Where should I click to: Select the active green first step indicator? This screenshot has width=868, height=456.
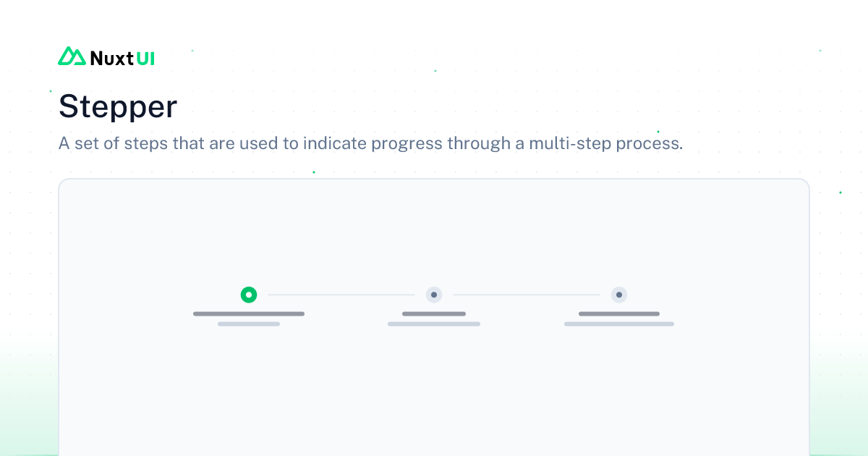pyautogui.click(x=249, y=295)
